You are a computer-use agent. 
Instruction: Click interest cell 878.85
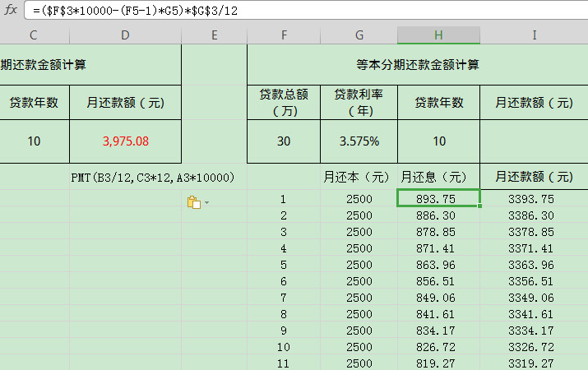click(438, 232)
